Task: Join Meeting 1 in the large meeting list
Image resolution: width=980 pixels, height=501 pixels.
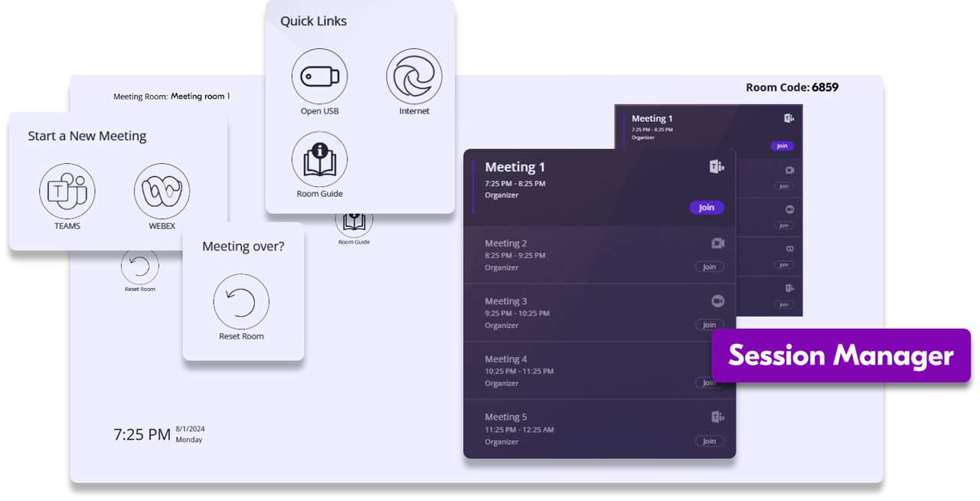Action: click(x=706, y=208)
